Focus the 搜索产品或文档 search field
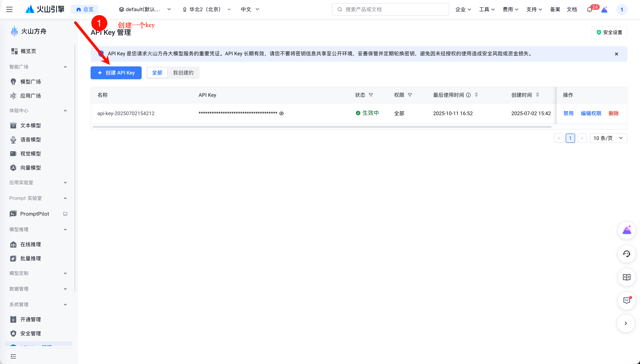The image size is (640, 364). (x=390, y=10)
